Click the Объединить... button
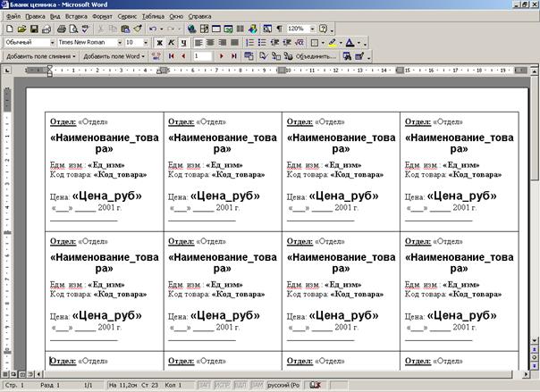540x392 pixels. [312, 55]
